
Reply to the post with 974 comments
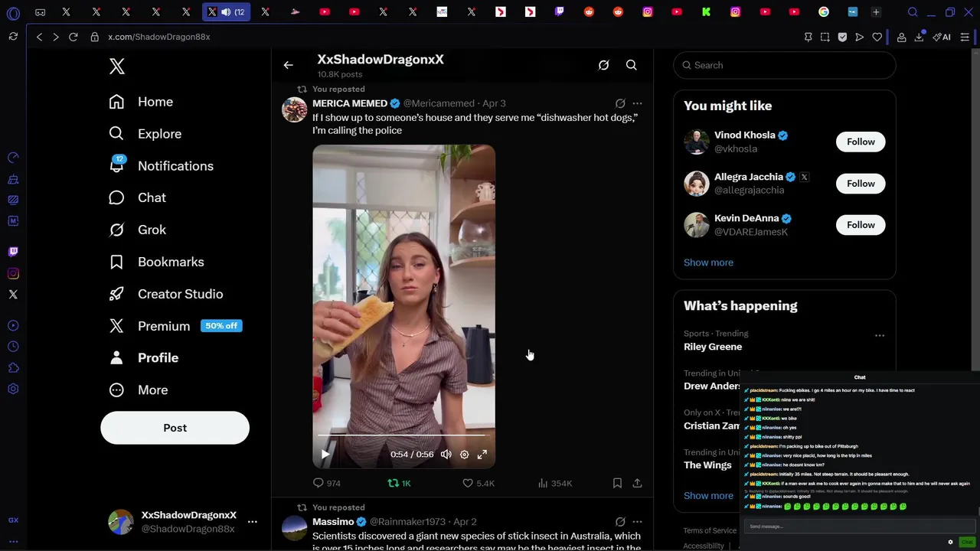coord(327,483)
